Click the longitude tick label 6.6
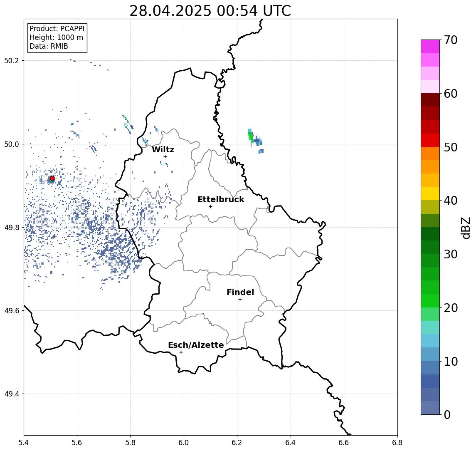Viewport: 476px width, 451px height. (x=344, y=443)
